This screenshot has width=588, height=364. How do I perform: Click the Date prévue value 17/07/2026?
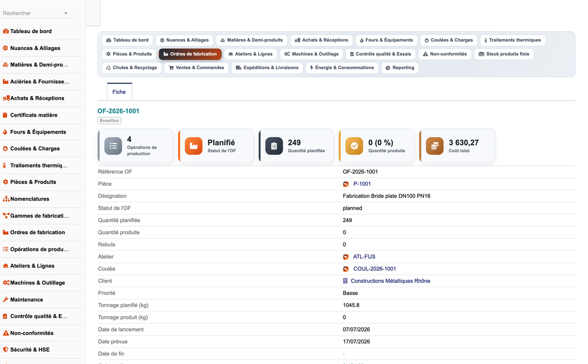coord(356,341)
